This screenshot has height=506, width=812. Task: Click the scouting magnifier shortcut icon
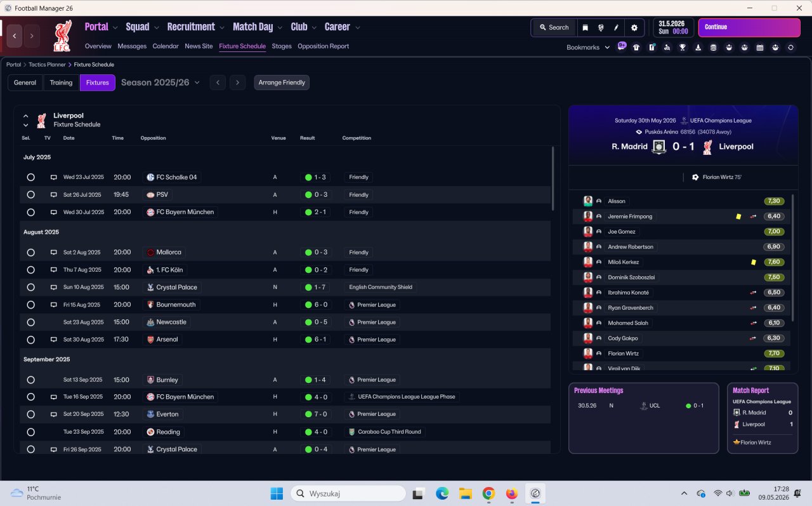667,47
